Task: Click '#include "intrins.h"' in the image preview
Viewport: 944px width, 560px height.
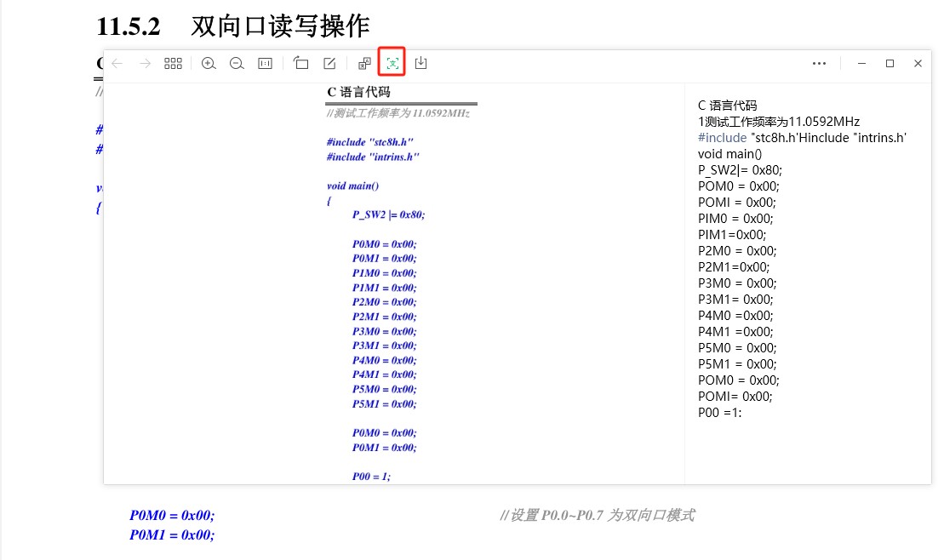Action: coord(373,157)
